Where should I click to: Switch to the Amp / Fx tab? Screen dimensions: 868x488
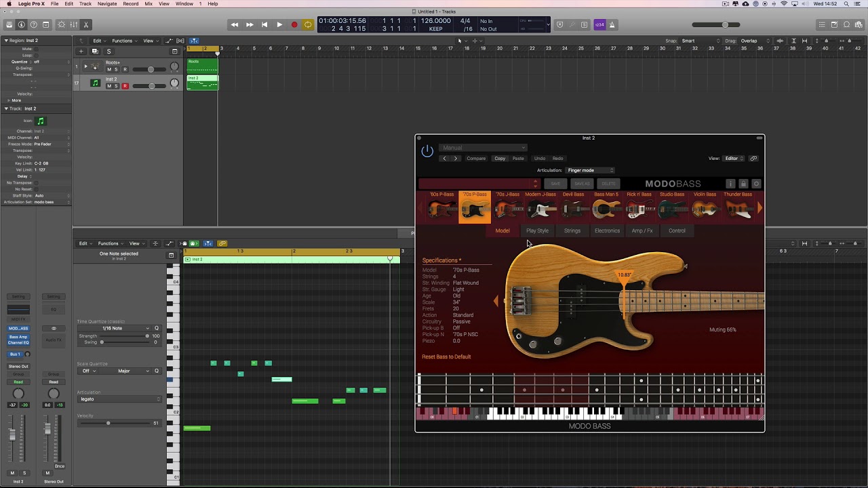(x=642, y=230)
